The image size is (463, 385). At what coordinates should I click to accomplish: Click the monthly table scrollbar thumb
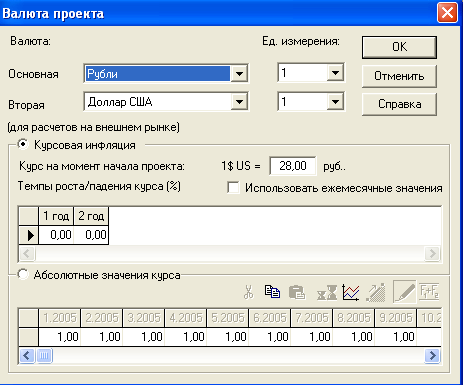[x=44, y=355]
